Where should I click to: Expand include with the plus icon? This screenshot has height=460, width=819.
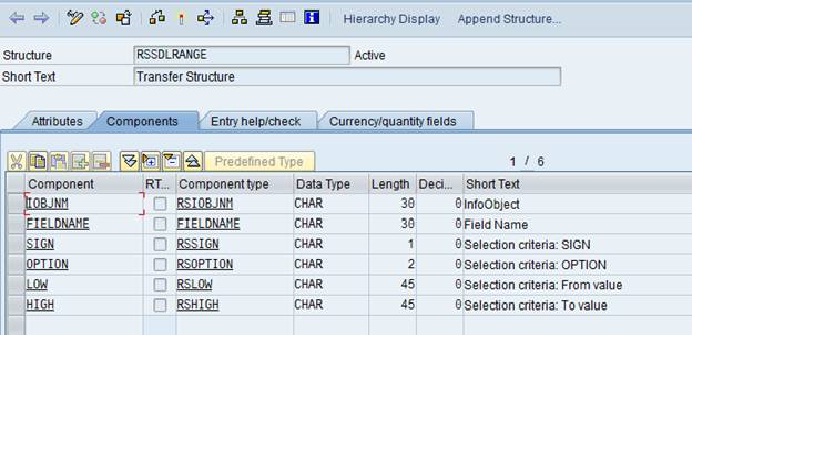point(150,161)
